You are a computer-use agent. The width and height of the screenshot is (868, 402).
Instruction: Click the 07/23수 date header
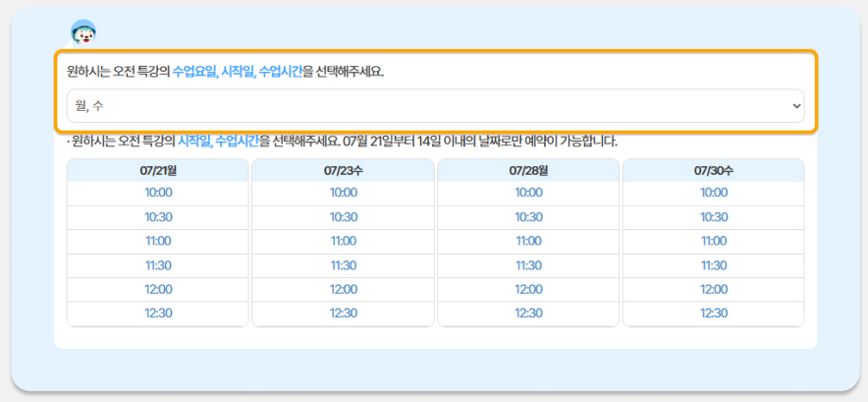pyautogui.click(x=344, y=170)
